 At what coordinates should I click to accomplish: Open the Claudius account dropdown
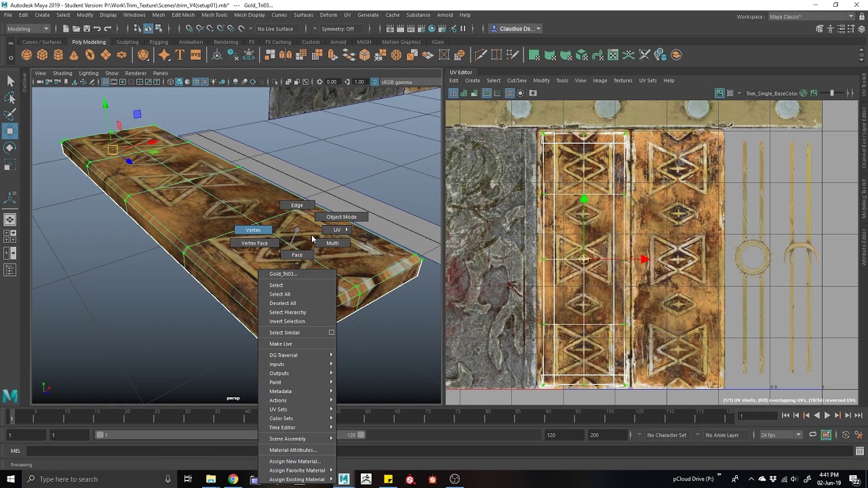[x=515, y=28]
